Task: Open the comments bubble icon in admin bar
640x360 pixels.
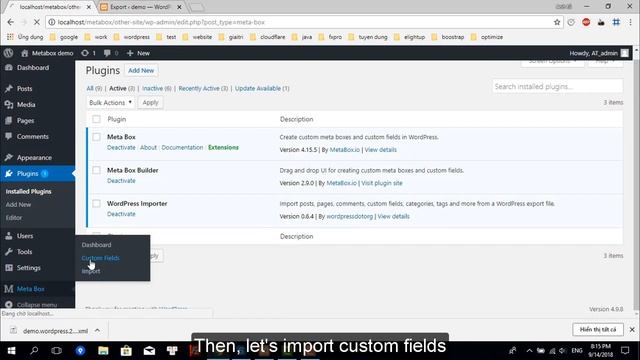Action: (x=107, y=53)
